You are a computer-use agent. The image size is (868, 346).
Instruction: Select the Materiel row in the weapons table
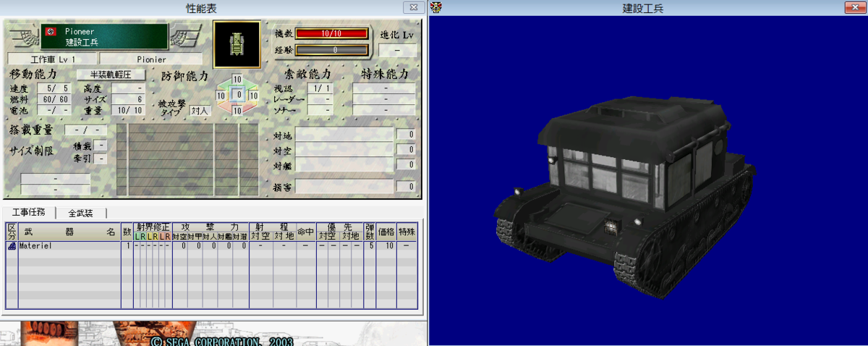213,246
